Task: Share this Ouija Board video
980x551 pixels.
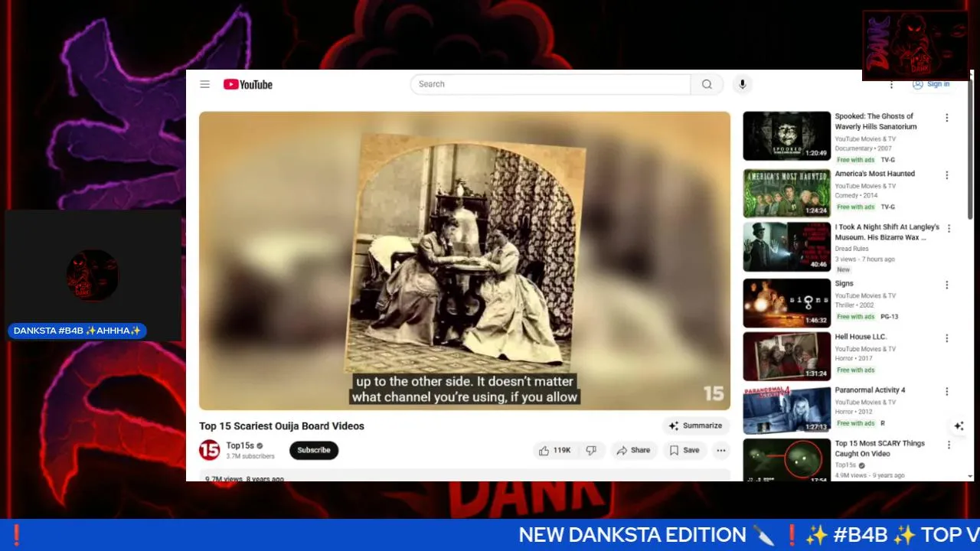Action: pyautogui.click(x=633, y=450)
